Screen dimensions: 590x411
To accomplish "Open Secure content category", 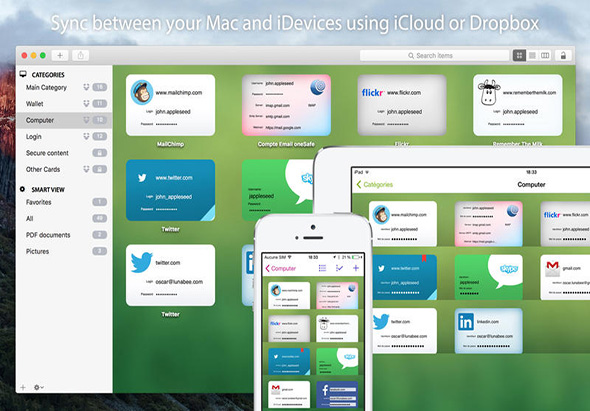I will click(x=64, y=153).
